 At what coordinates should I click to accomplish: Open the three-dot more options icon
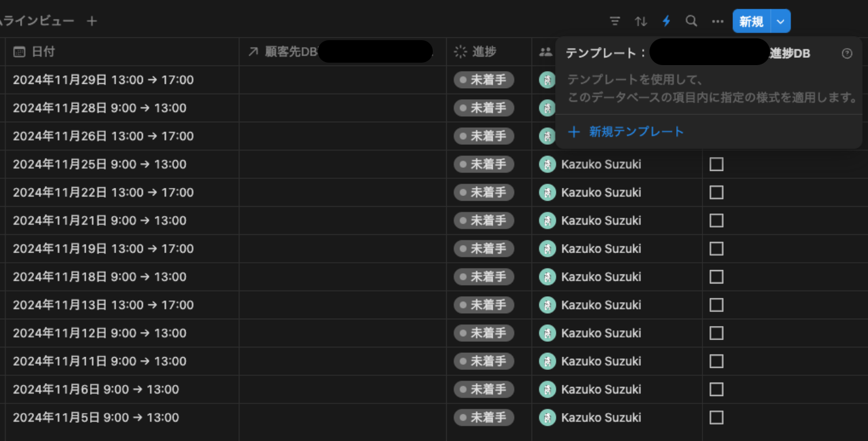tap(718, 21)
